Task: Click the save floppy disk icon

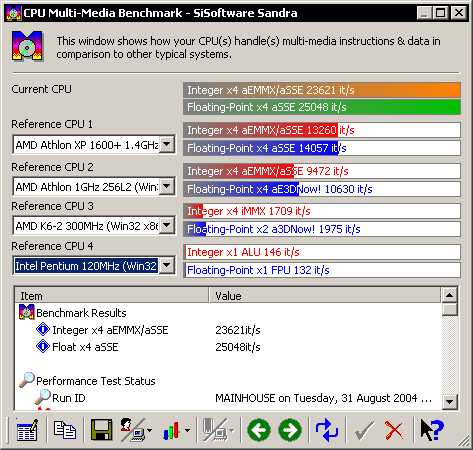Action: (x=101, y=430)
